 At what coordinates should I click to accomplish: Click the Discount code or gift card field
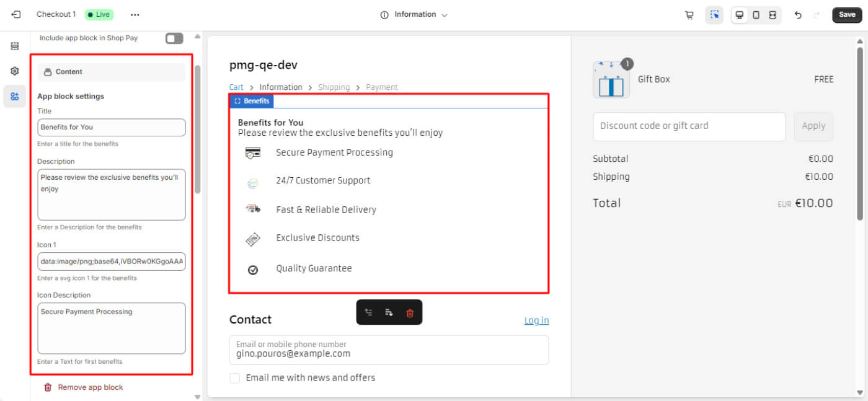pos(689,126)
